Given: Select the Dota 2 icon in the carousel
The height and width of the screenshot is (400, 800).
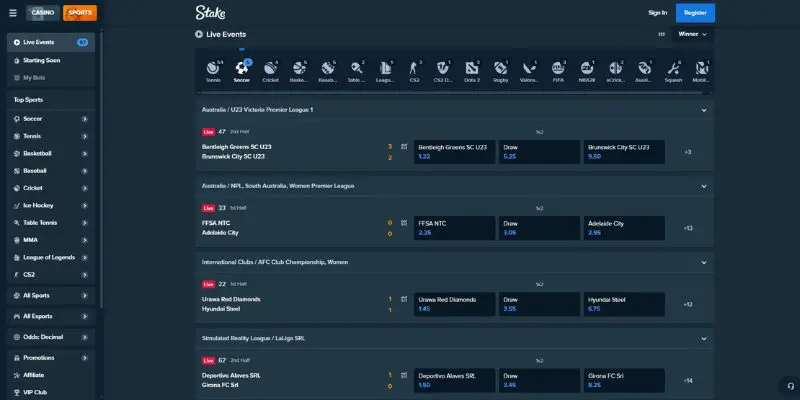Looking at the screenshot, I should 471,70.
